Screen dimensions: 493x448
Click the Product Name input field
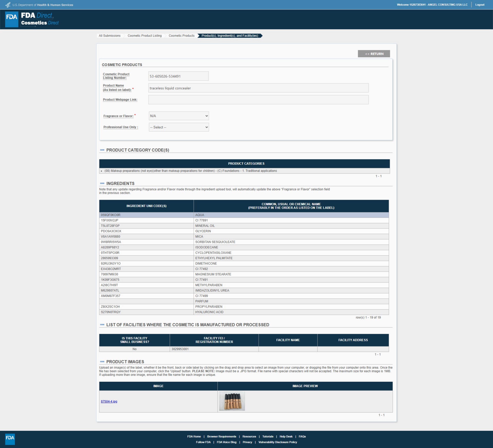(258, 88)
